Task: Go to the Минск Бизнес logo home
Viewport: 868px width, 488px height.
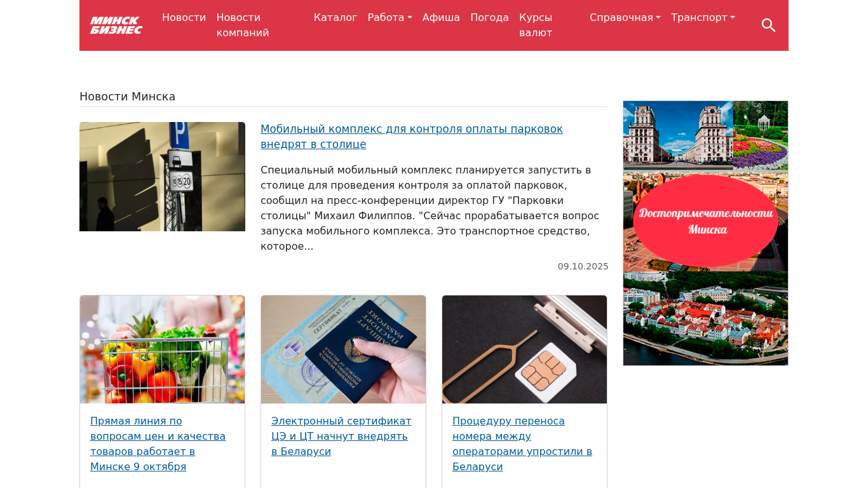Action: coord(116,25)
